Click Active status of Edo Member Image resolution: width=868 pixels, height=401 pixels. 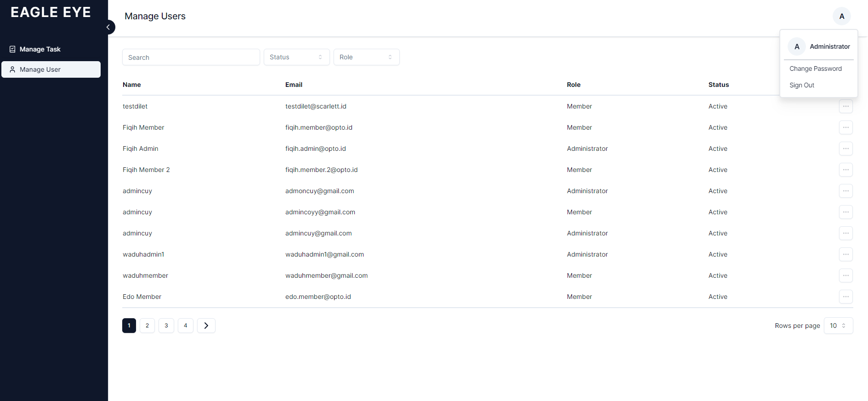point(718,297)
